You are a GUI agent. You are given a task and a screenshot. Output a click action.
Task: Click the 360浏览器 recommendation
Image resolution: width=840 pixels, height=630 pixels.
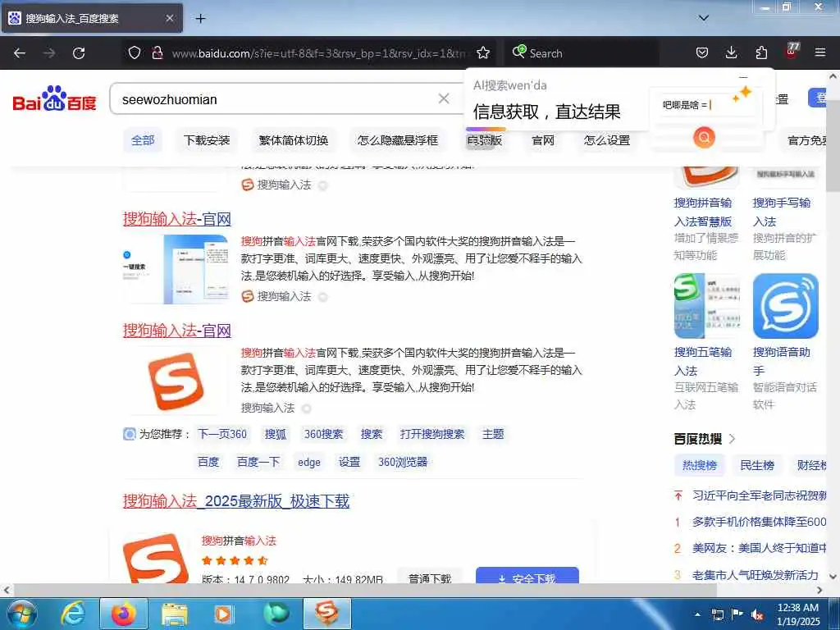click(x=403, y=462)
